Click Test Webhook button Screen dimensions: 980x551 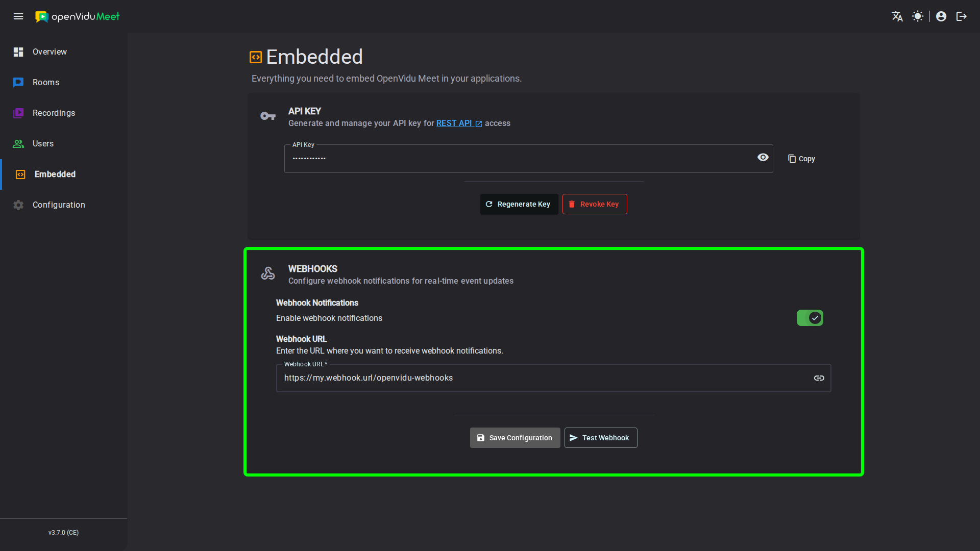(601, 438)
